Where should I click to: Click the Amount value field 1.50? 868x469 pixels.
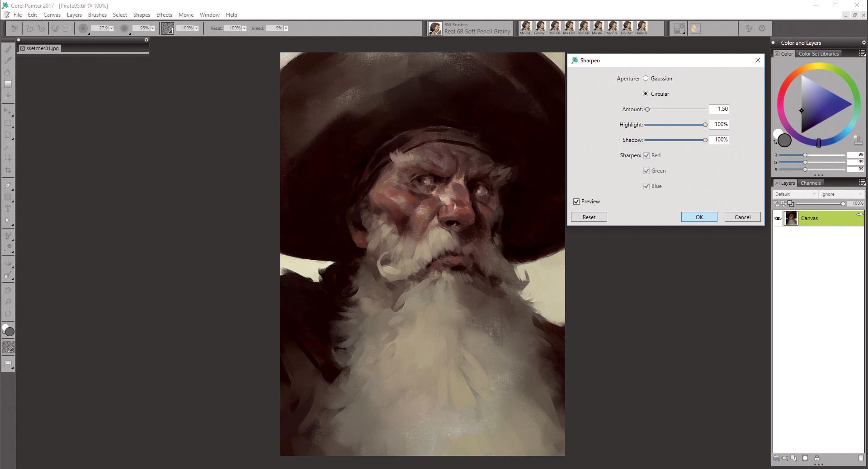pos(719,109)
